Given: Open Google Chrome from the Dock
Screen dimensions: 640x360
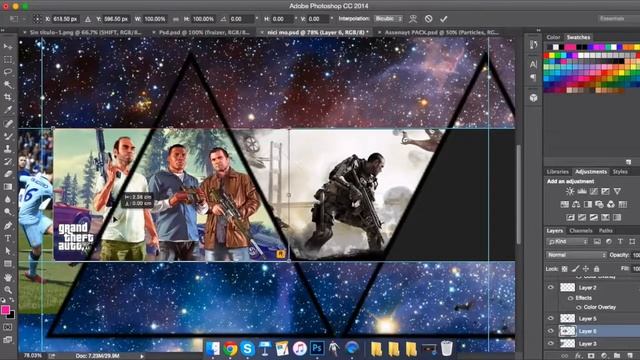Looking at the screenshot, I should (230, 349).
